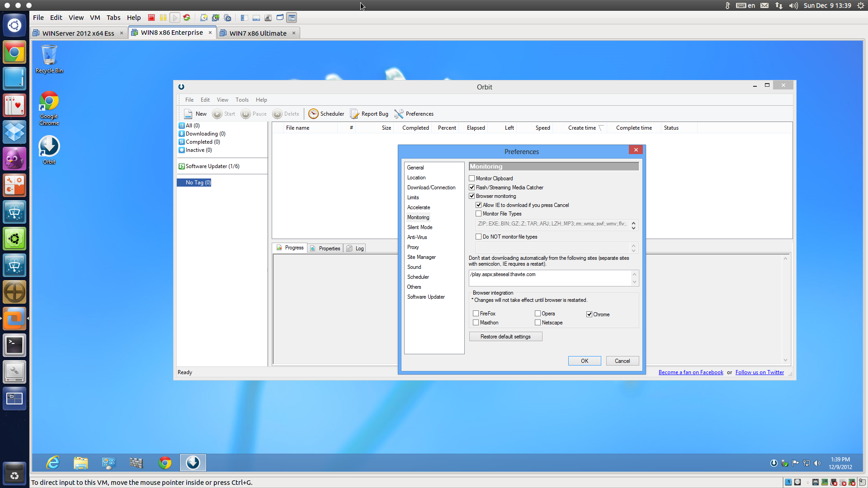The width and height of the screenshot is (868, 488).
Task: Toggle FireFox browser integration checkbox
Action: 476,314
